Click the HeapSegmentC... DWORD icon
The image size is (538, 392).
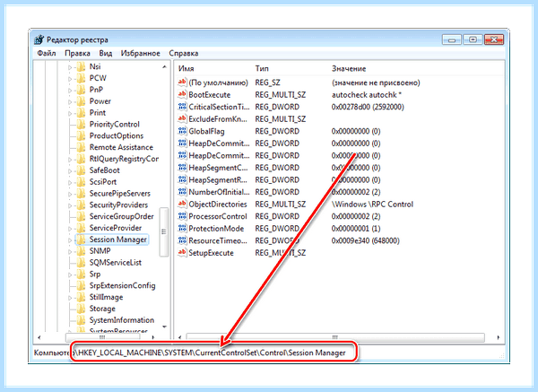tap(182, 168)
